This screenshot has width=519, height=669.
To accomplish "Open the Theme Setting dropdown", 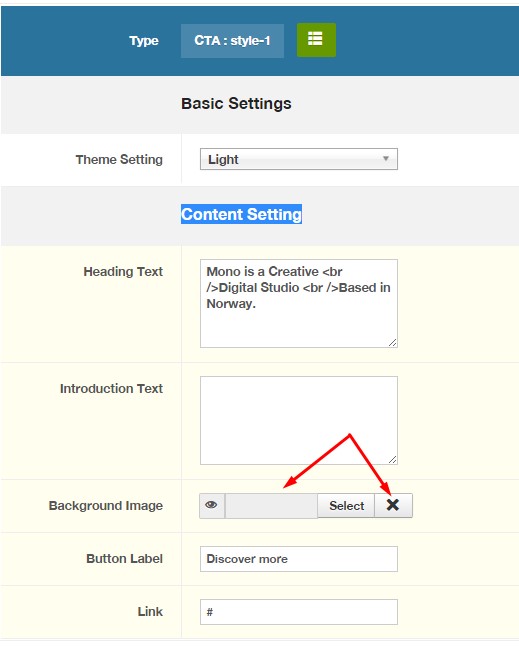I will (x=299, y=159).
